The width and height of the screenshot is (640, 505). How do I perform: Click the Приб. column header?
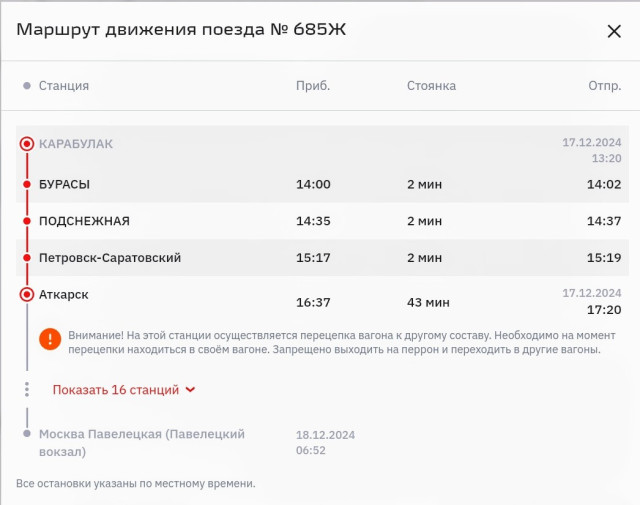click(313, 86)
